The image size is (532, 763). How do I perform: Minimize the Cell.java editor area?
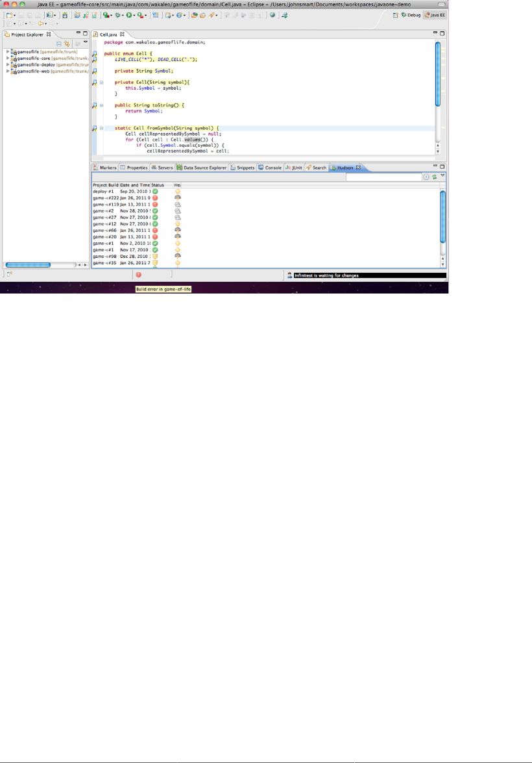click(435, 32)
